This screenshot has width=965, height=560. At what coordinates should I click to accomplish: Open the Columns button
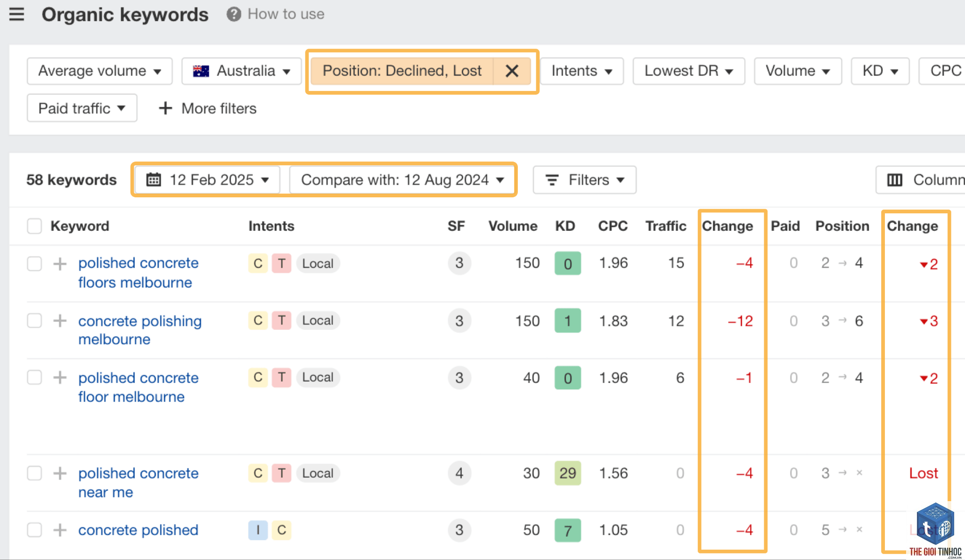[x=921, y=180]
